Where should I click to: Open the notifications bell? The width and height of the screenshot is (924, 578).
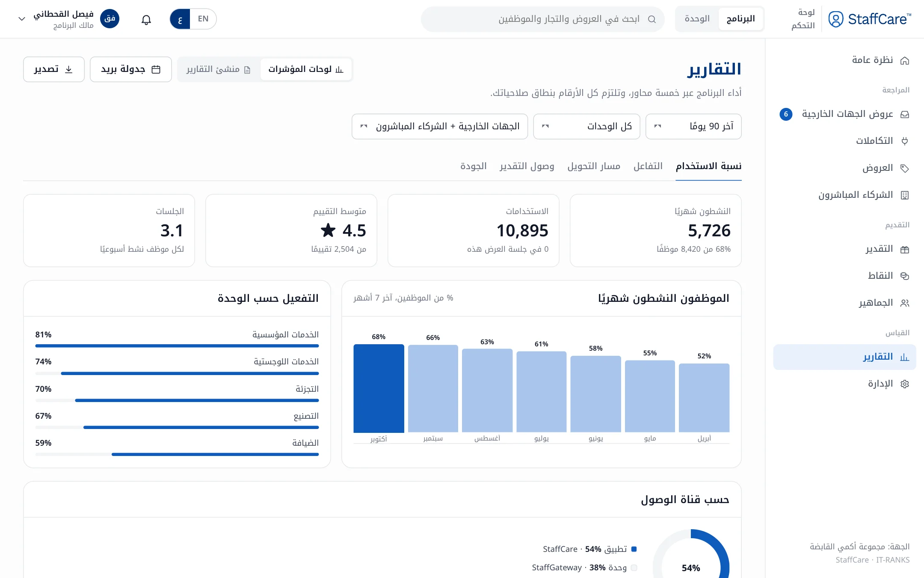pyautogui.click(x=146, y=19)
